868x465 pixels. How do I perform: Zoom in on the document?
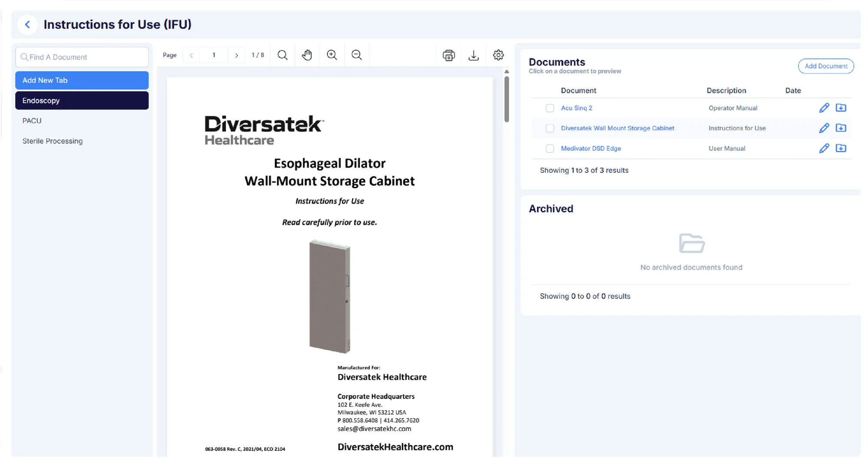tap(332, 55)
